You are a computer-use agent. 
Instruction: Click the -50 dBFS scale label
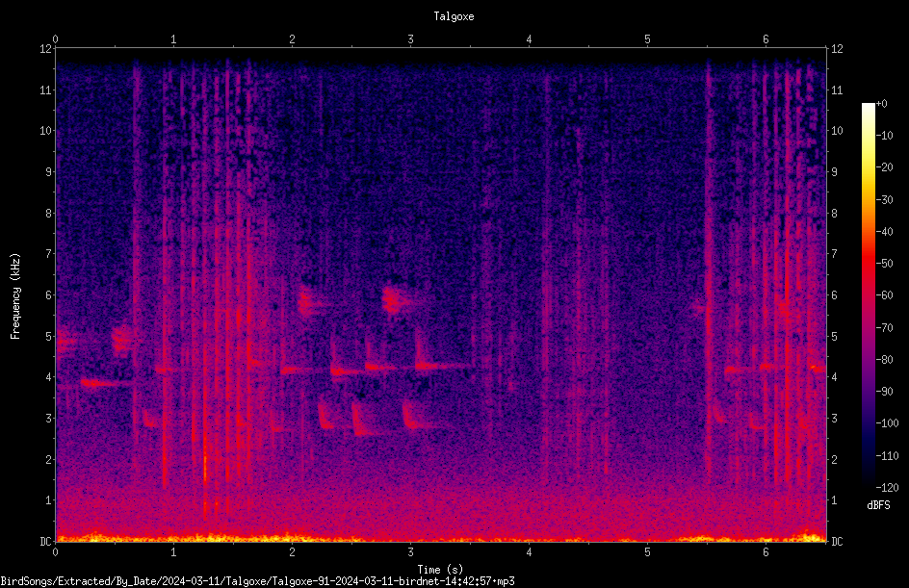pyautogui.click(x=885, y=263)
